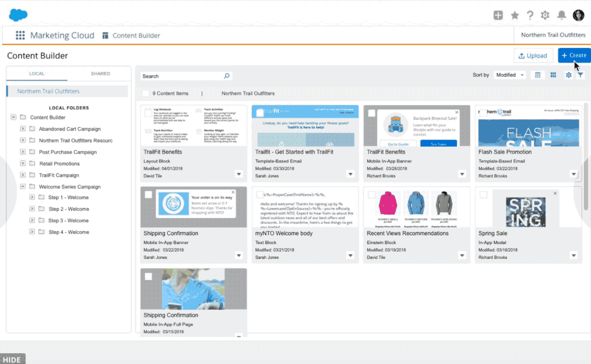The image size is (591, 364).
Task: Click the Retail Promotions folder icon
Action: point(32,164)
